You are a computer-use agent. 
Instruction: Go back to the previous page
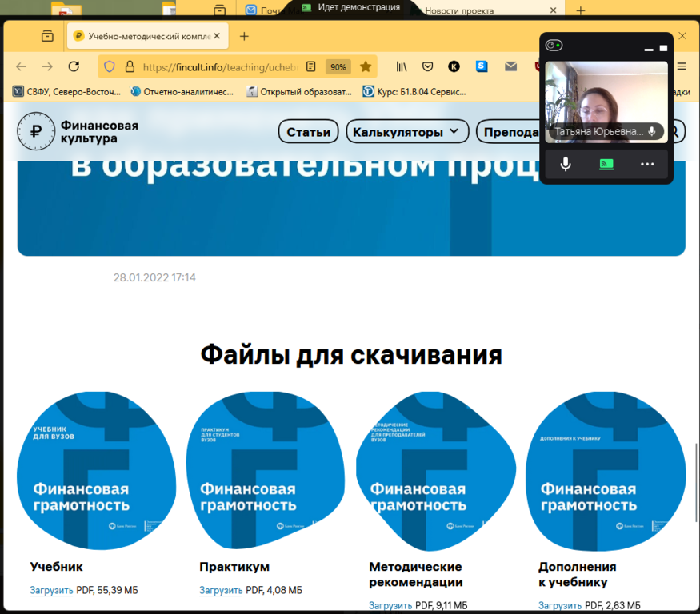tap(21, 67)
